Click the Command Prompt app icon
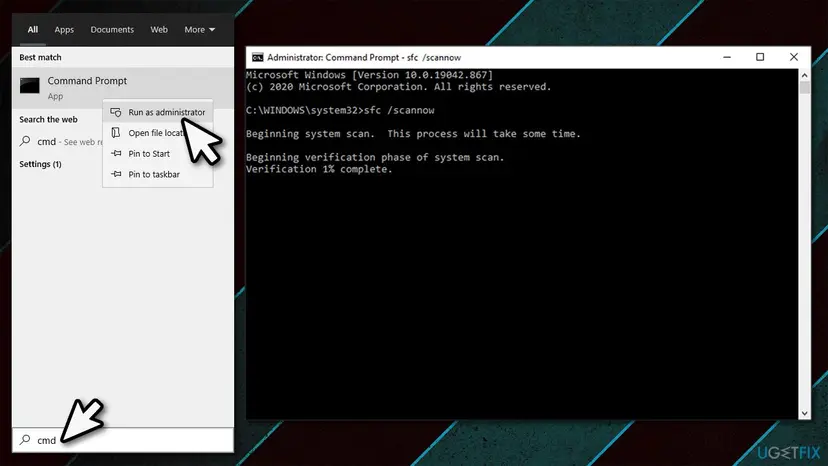The width and height of the screenshot is (828, 466). (30, 86)
